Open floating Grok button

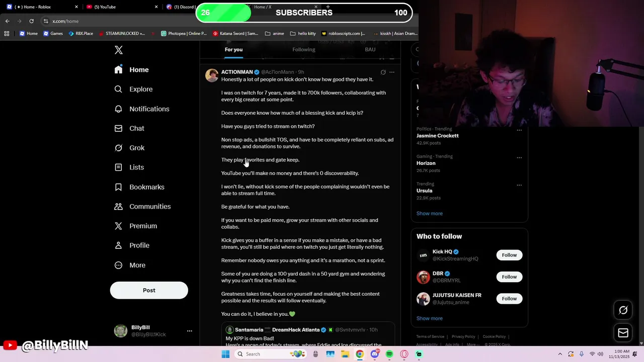623,310
